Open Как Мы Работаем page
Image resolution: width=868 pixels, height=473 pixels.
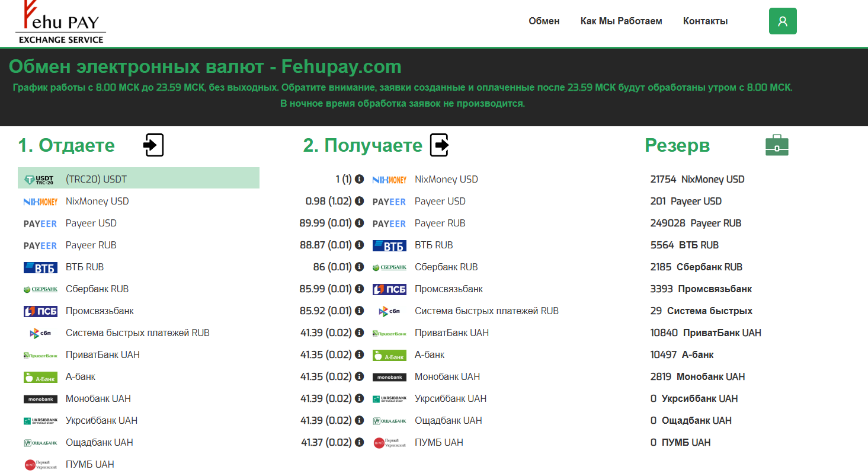[622, 21]
